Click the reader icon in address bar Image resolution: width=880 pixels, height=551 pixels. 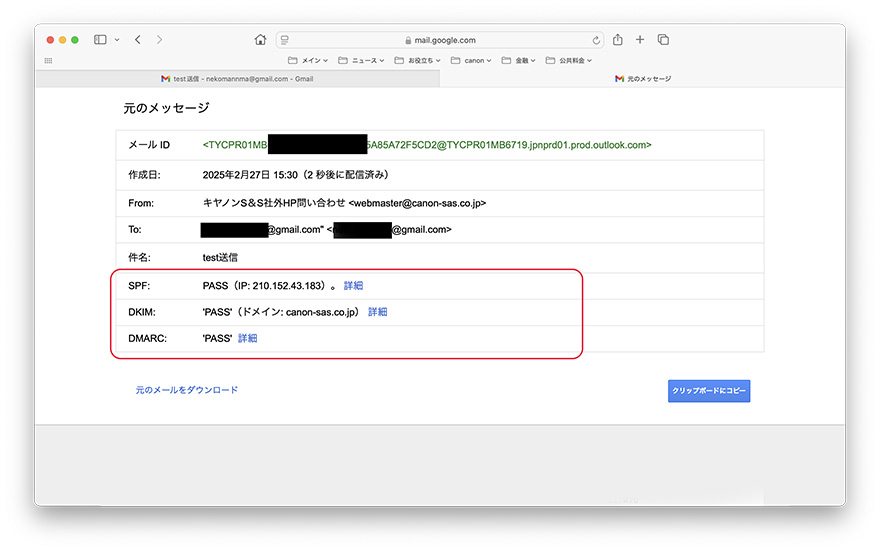tap(285, 40)
